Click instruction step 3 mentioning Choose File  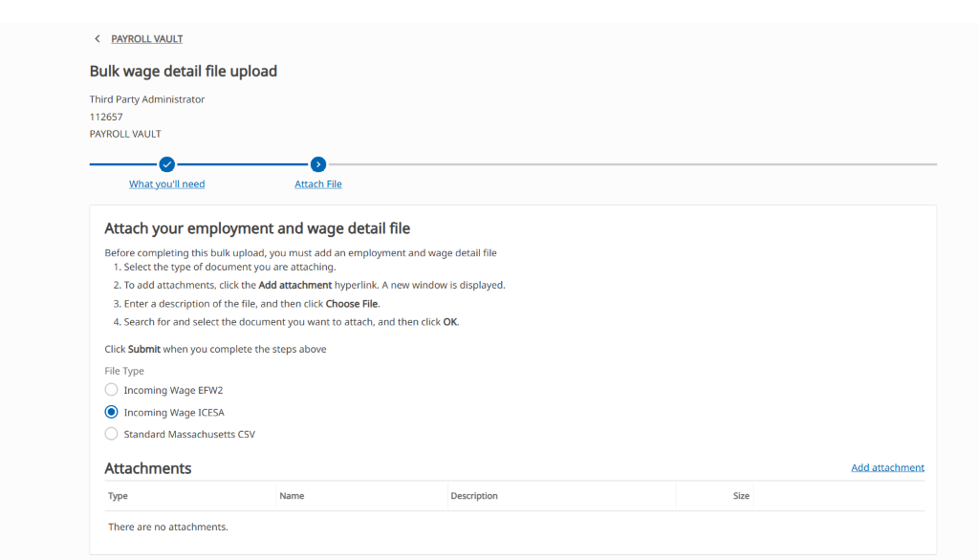pos(247,303)
